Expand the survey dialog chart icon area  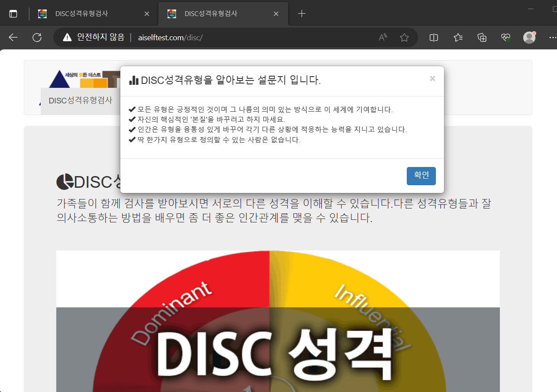click(134, 80)
